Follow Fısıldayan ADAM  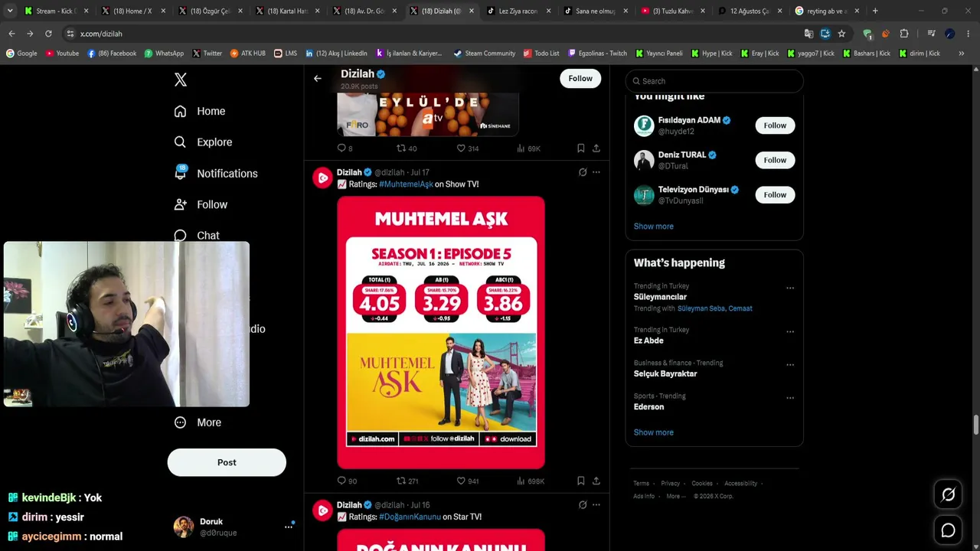tap(775, 126)
